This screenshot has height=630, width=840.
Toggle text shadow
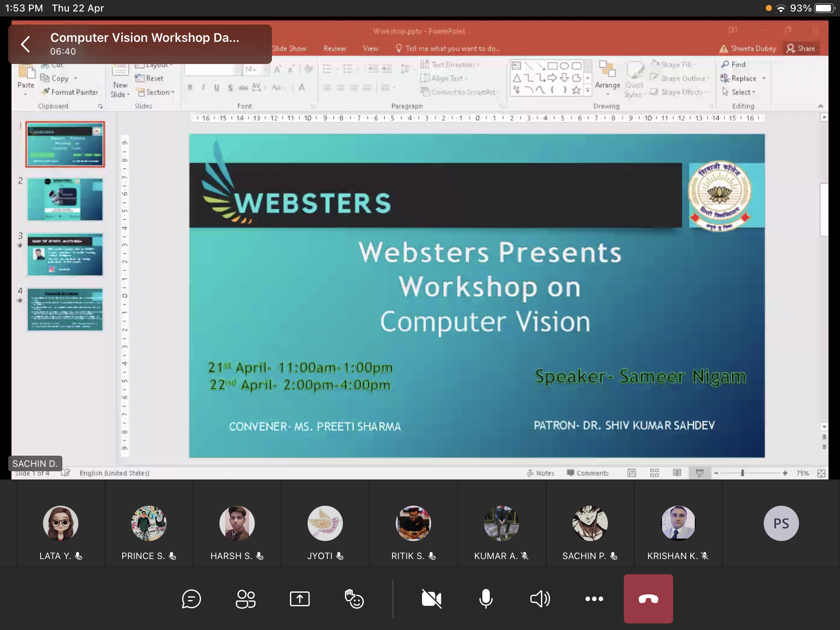pos(230,87)
